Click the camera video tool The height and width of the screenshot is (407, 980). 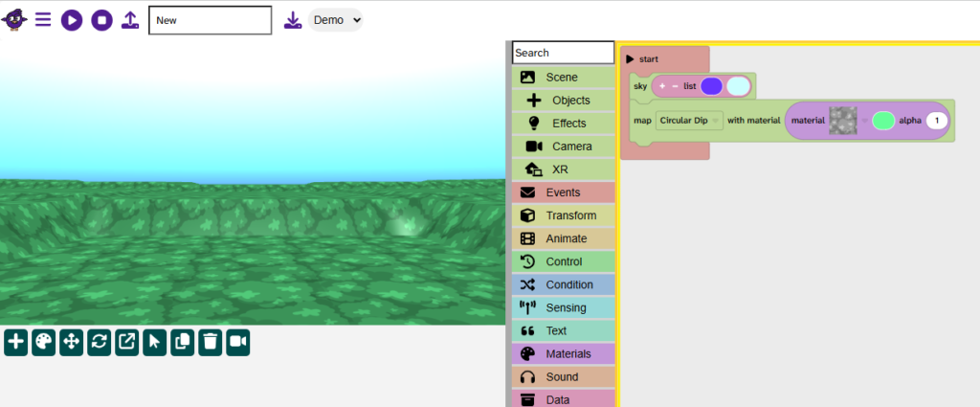[x=238, y=343]
